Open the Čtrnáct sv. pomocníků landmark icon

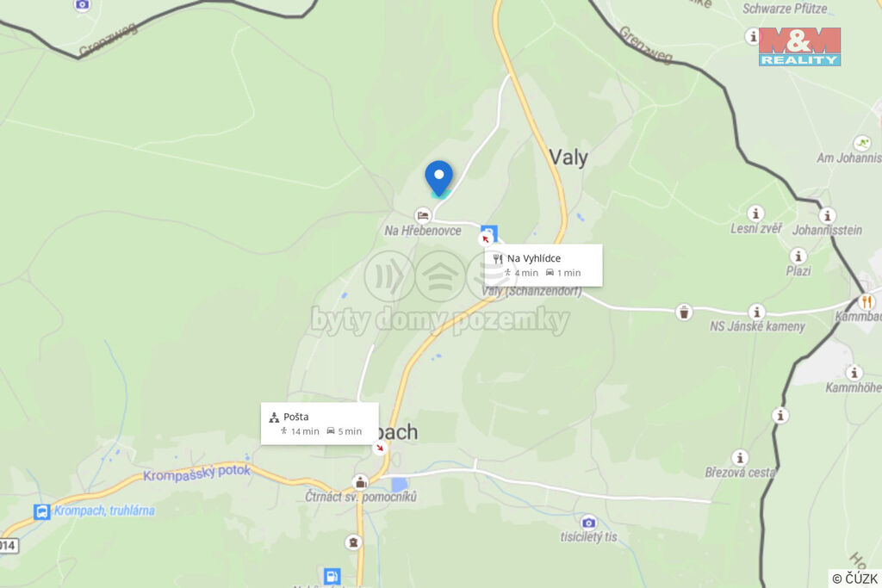click(360, 482)
